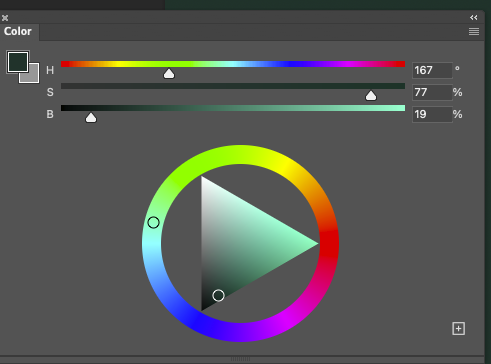The width and height of the screenshot is (491, 364).
Task: Click the H label of the hue slider
Action: click(x=50, y=70)
